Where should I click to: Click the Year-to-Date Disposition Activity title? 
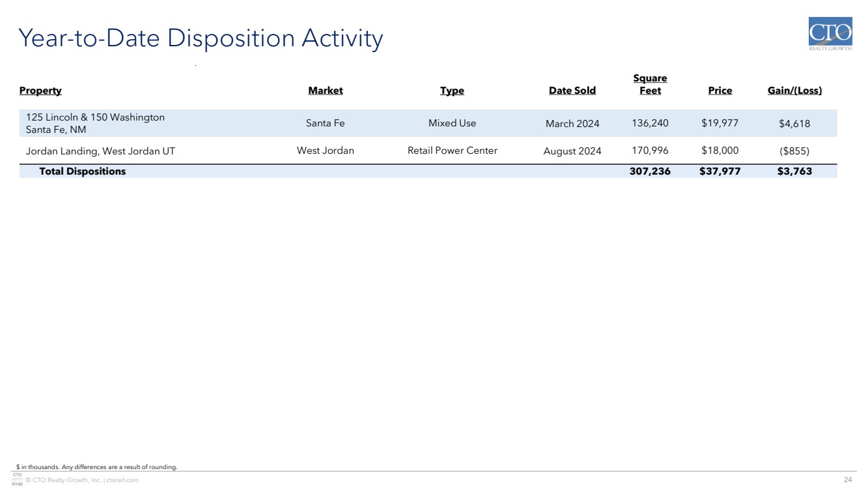click(201, 38)
